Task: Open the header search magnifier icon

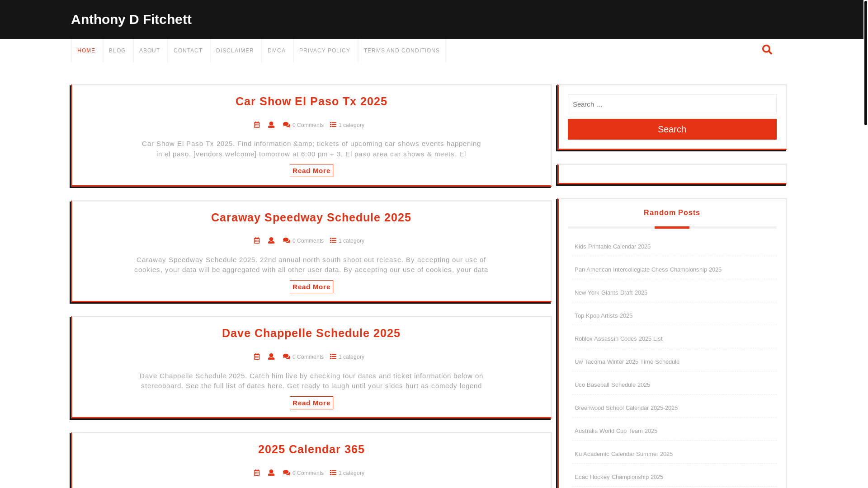Action: (767, 50)
